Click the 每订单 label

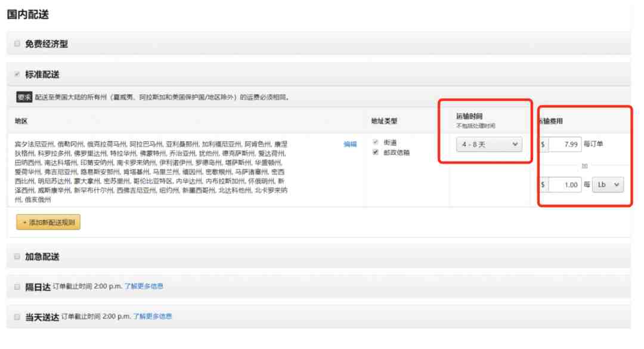pyautogui.click(x=593, y=144)
